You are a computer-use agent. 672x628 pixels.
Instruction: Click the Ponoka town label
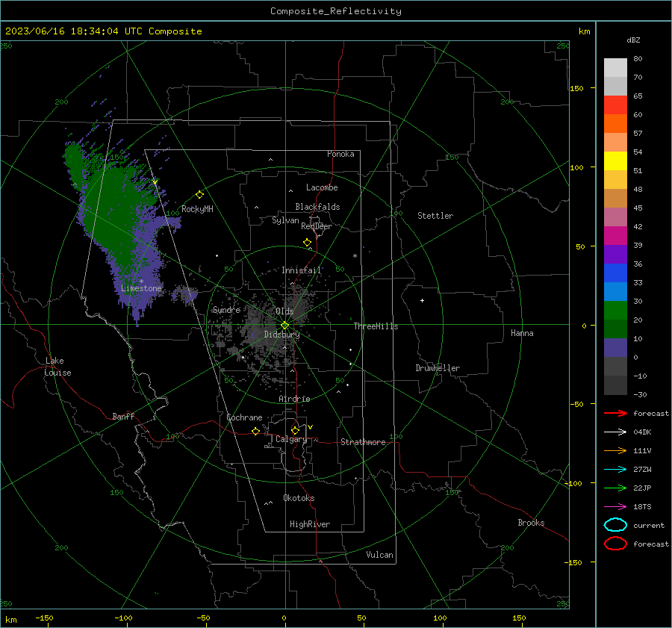[x=340, y=154]
